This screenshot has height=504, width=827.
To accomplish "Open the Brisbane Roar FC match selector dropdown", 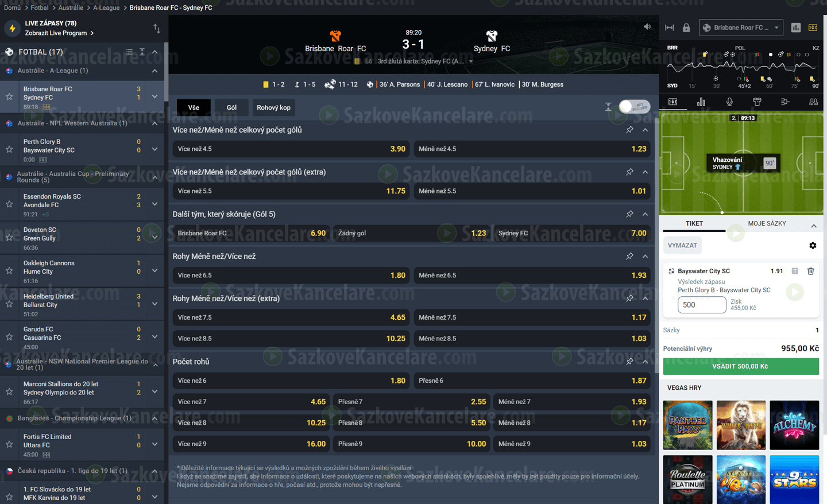I will [x=741, y=28].
